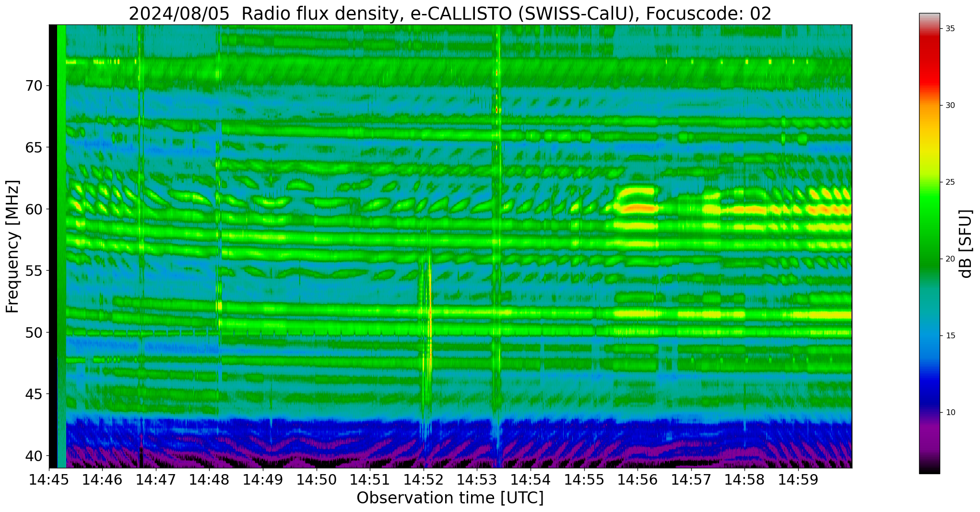980x512 pixels.
Task: Click the colorbar tick label 20
Action: coord(950,259)
